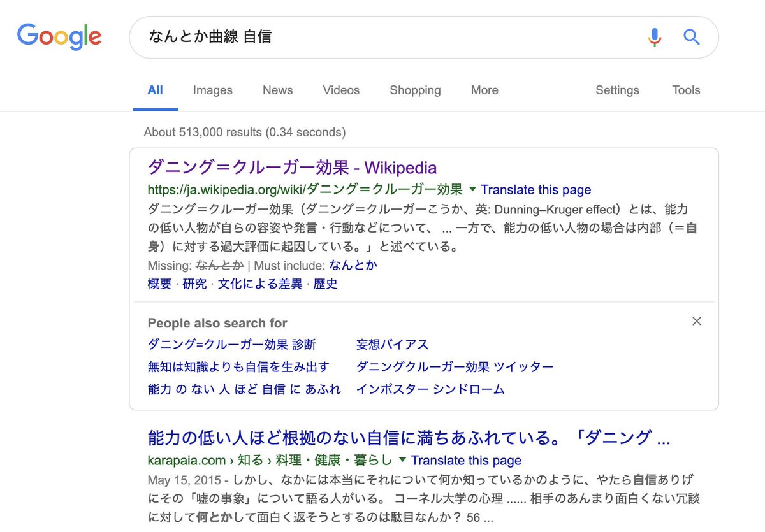This screenshot has height=532, width=765.
Task: Click the People also search for heading
Action: click(x=217, y=323)
